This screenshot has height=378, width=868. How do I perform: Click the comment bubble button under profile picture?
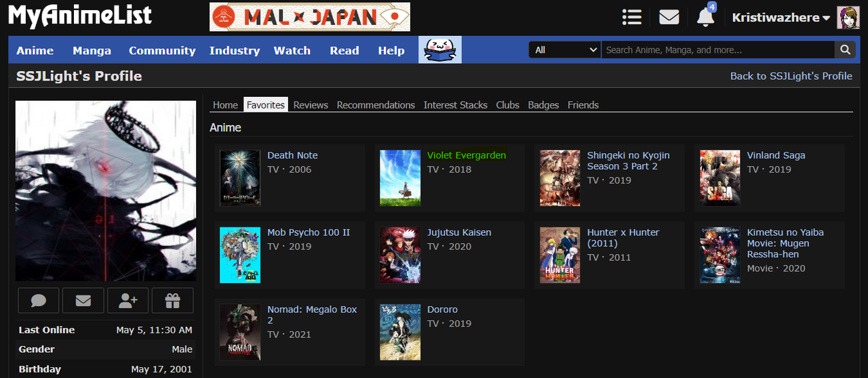tap(39, 301)
